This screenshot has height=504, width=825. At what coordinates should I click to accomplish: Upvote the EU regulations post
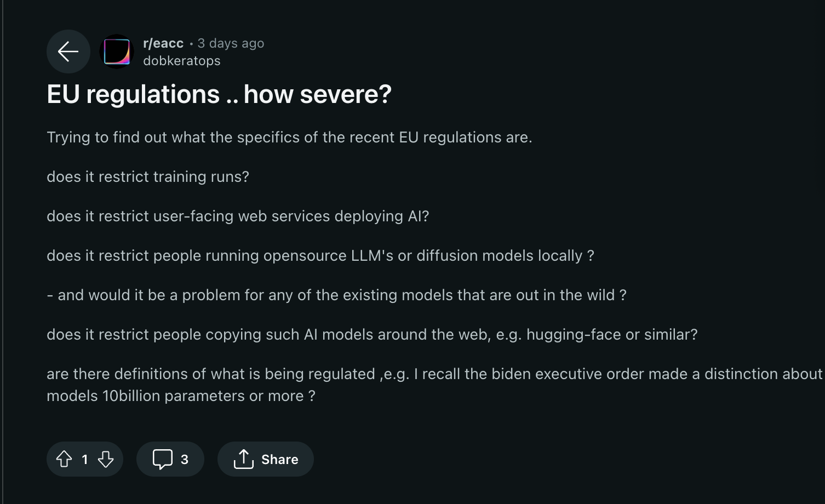[64, 459]
